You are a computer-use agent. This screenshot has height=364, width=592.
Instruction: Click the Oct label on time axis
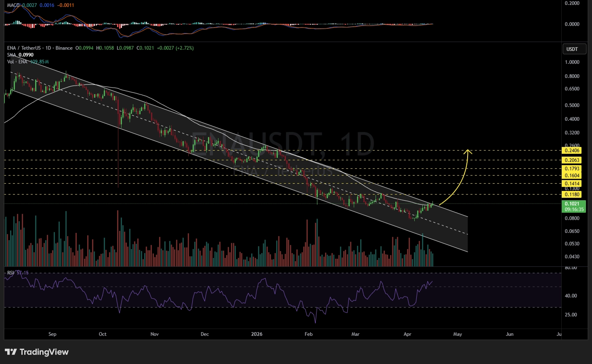click(x=103, y=334)
